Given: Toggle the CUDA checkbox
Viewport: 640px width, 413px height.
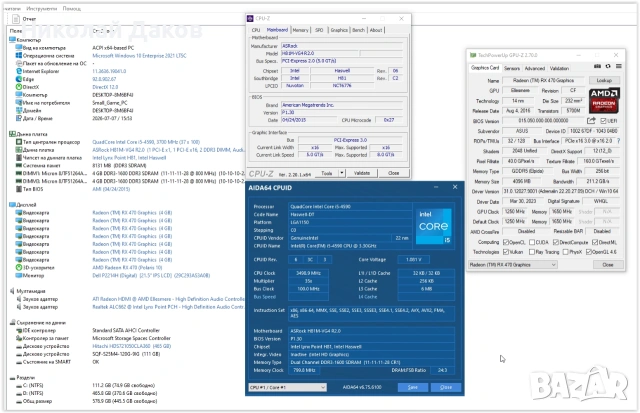Looking at the screenshot, I should click(532, 242).
